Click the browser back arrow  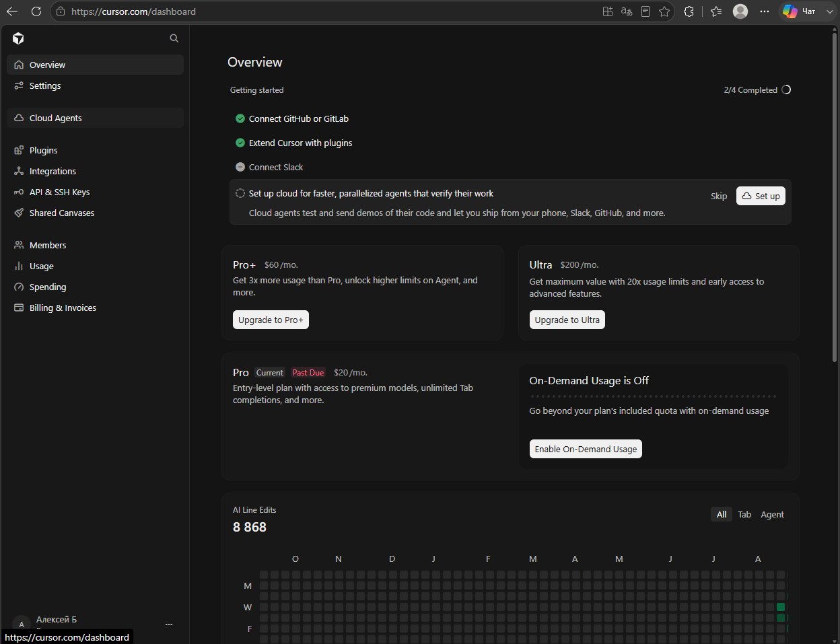coord(12,11)
